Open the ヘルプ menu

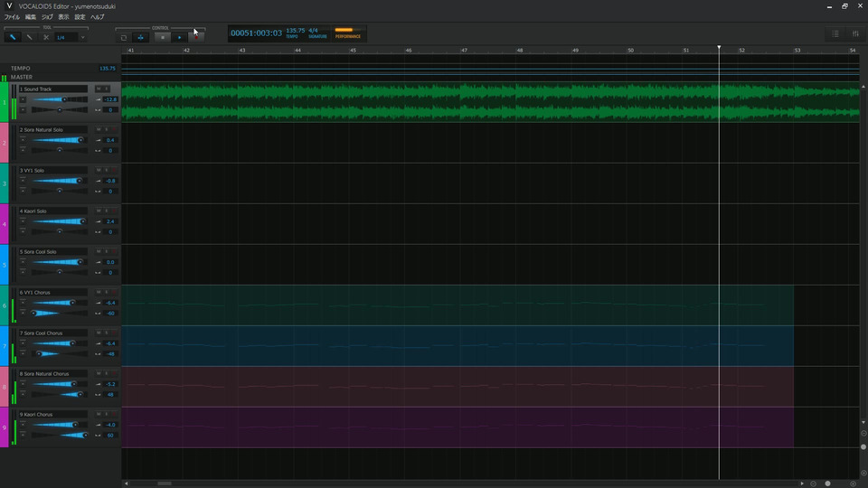click(x=97, y=17)
